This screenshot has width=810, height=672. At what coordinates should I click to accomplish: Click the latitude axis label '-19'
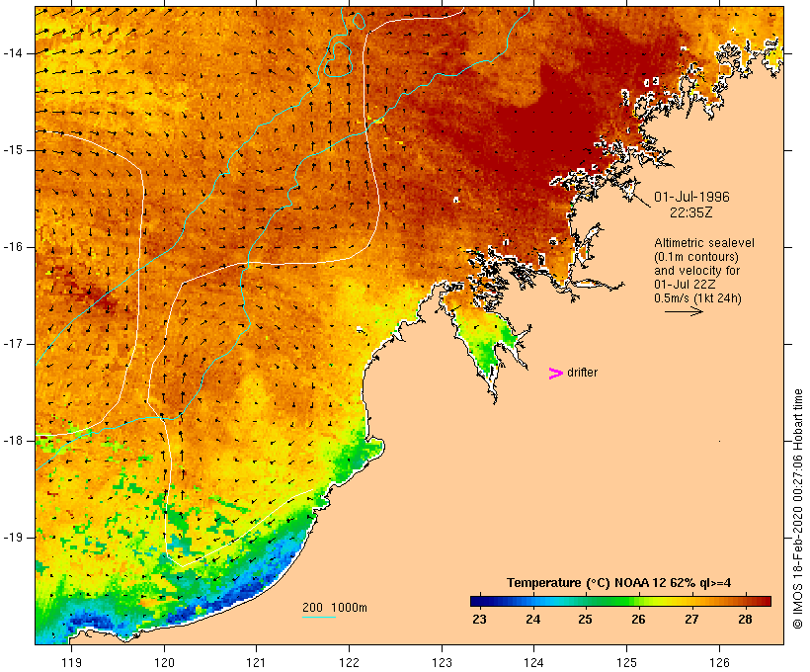pyautogui.click(x=13, y=537)
